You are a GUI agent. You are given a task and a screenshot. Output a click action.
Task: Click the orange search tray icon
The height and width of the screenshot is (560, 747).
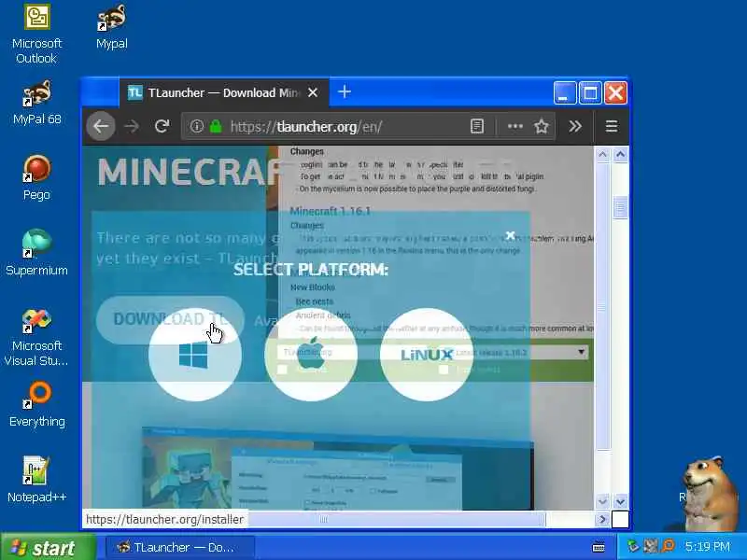point(669,546)
